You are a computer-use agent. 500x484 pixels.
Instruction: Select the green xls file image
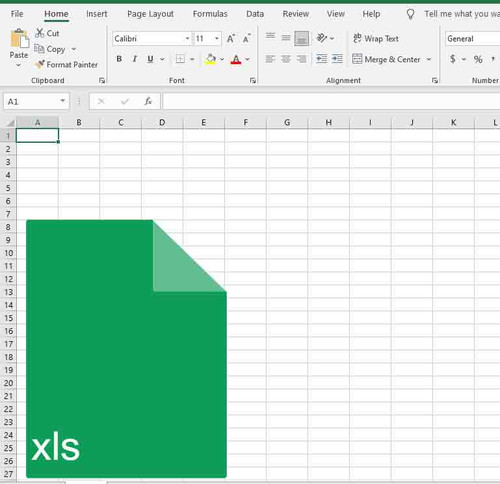point(126,349)
